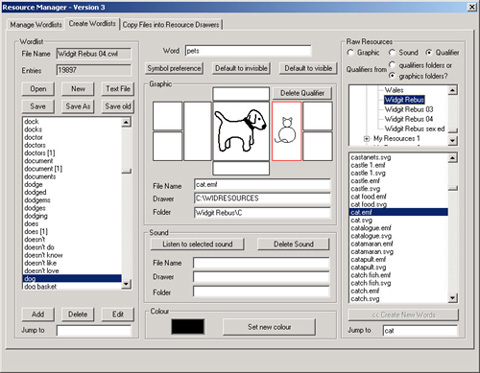The height and width of the screenshot is (373, 480).
Task: Click the empty top qualifier slot above dog
Action: click(241, 94)
